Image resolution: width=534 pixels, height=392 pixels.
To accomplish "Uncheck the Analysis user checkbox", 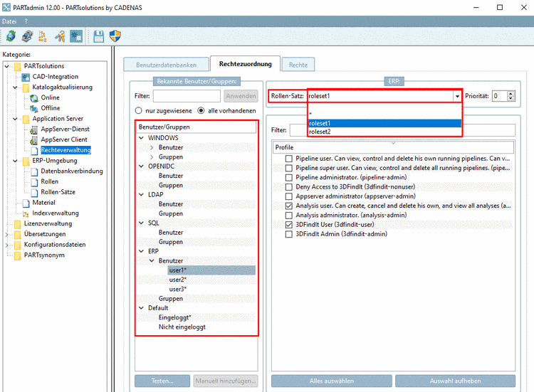I will pyautogui.click(x=289, y=206).
